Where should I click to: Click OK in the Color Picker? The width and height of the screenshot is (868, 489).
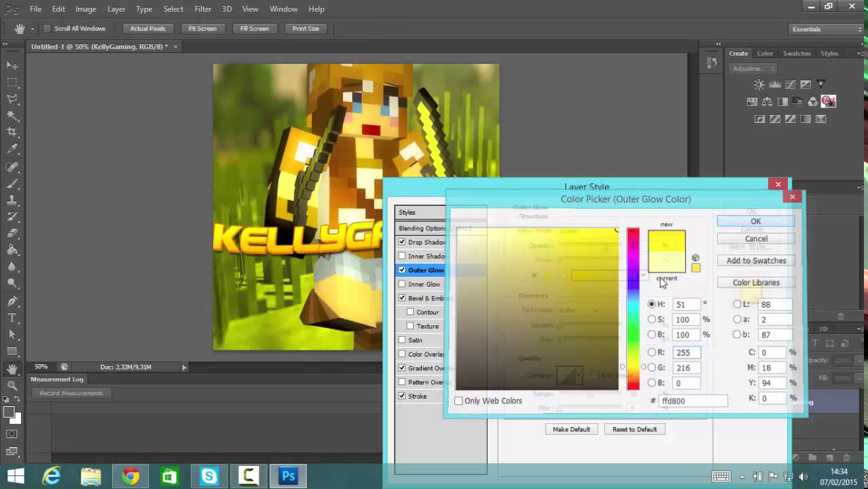click(x=756, y=221)
